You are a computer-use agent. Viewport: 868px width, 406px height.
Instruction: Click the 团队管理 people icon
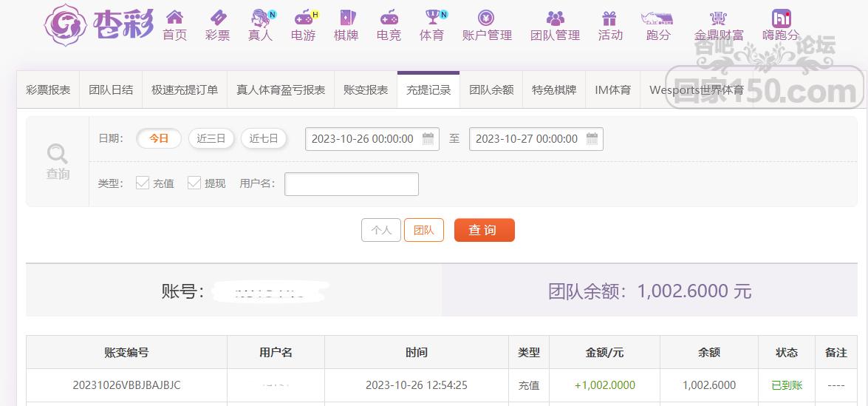coord(556,18)
